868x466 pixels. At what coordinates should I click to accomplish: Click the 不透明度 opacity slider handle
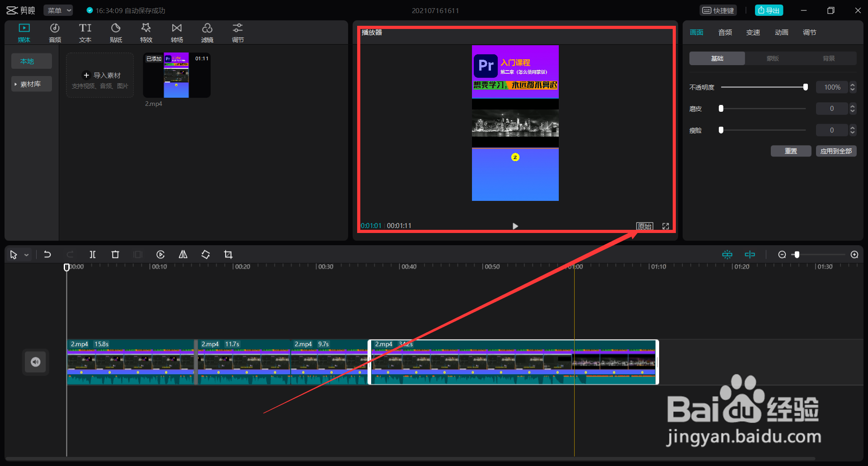806,87
